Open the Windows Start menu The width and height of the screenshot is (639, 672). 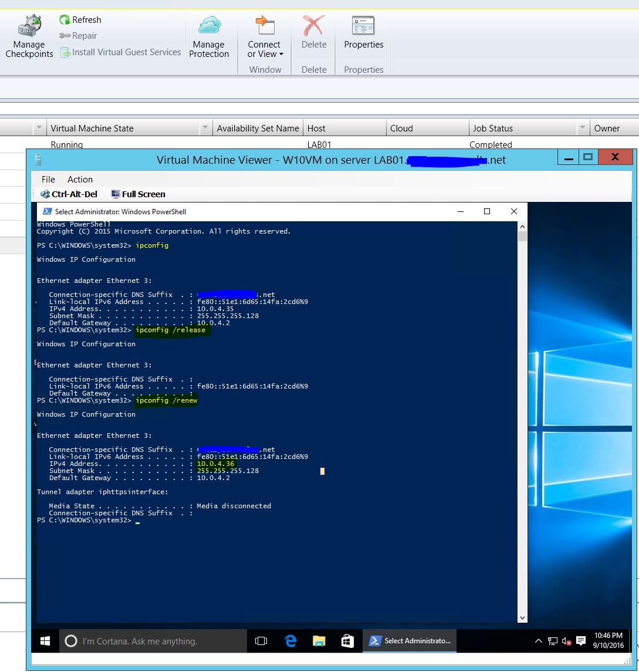[45, 641]
